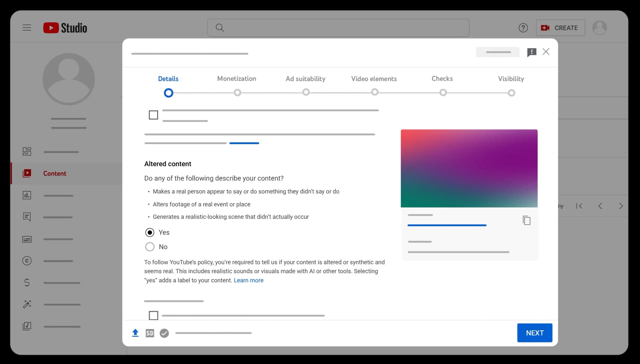The height and width of the screenshot is (364, 640).
Task: Open the Learn more link
Action: tap(248, 280)
